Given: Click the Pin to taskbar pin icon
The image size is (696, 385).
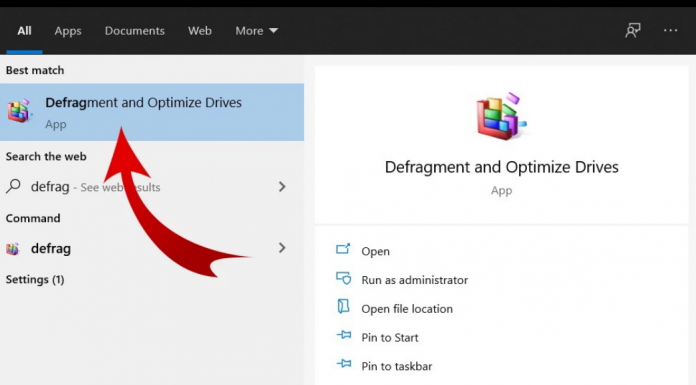Looking at the screenshot, I should [344, 364].
